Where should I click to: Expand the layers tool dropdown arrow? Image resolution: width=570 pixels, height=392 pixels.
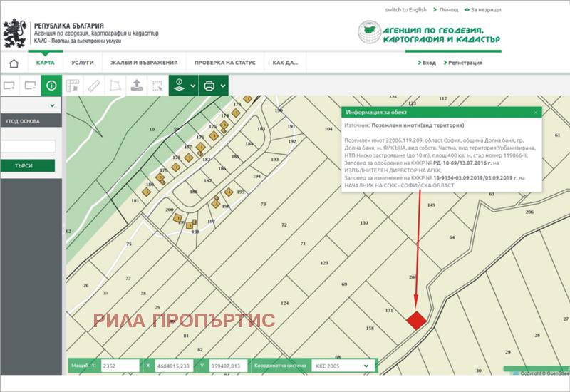[x=193, y=86]
